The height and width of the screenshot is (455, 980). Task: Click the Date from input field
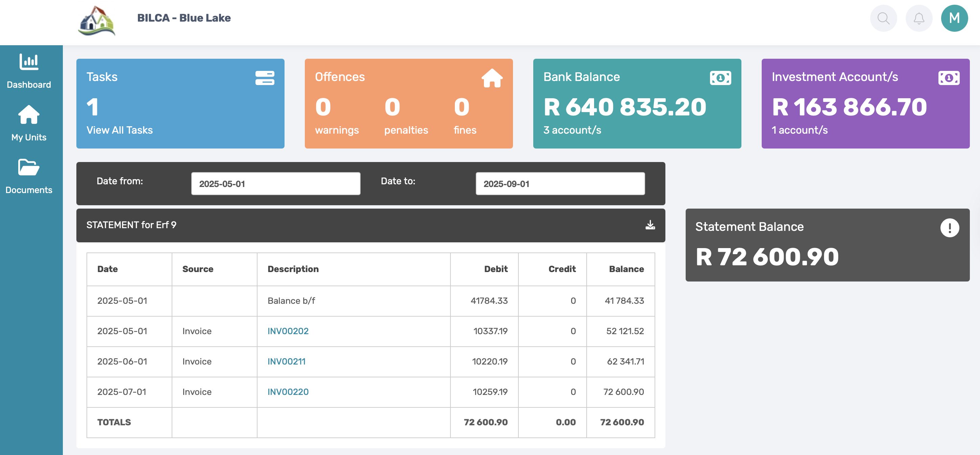(x=275, y=184)
